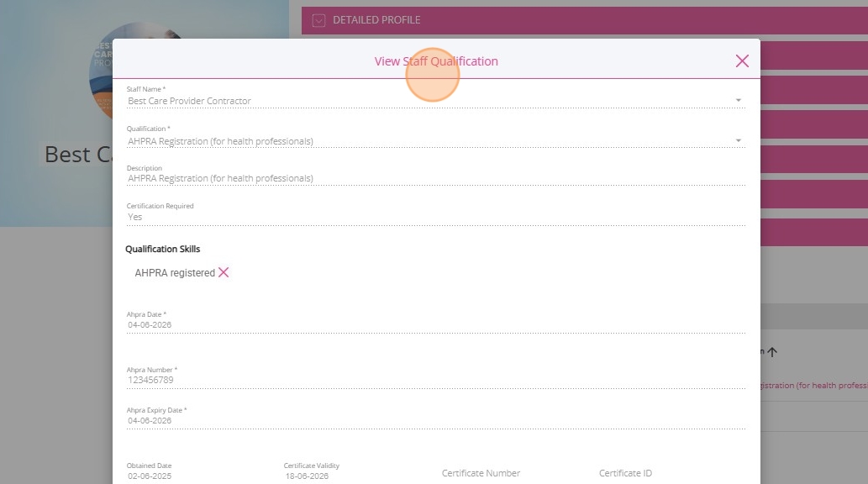Viewport: 868px width, 484px height.
Task: Click the Ahpra Date field
Action: [x=435, y=325]
